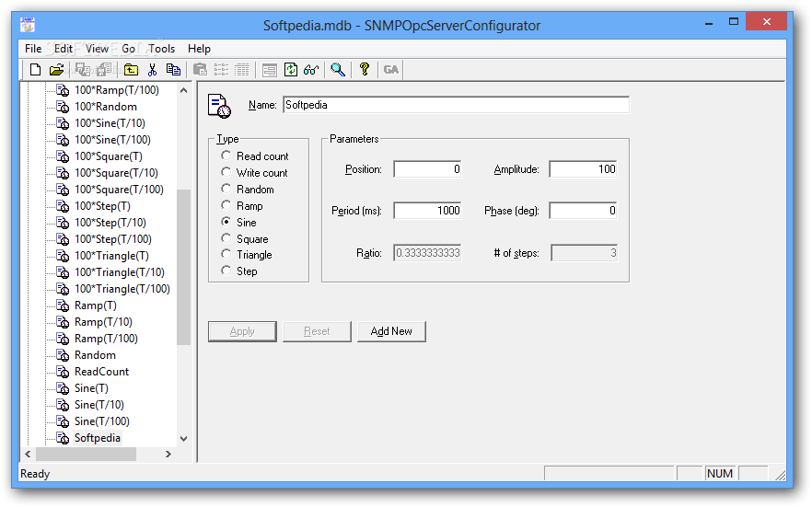Click the vertical scrollbar thumb in tree

pos(184,267)
